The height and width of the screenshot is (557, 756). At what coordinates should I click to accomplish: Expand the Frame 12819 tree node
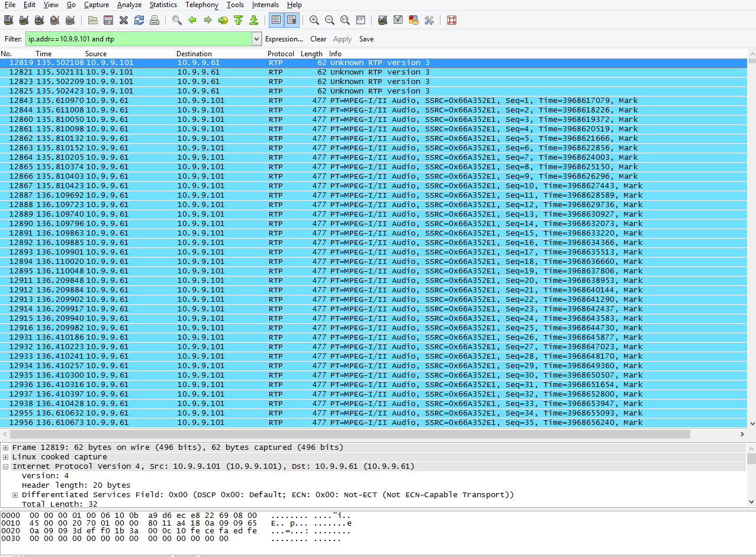(6, 447)
